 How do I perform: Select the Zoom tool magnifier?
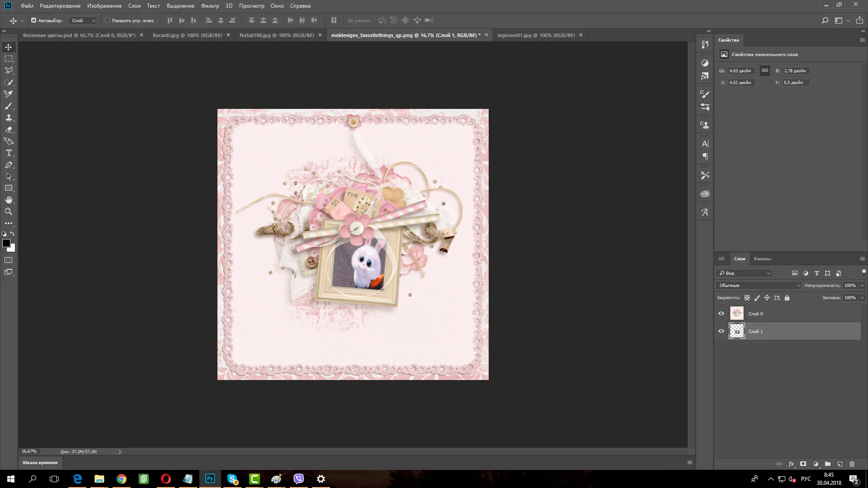point(9,211)
